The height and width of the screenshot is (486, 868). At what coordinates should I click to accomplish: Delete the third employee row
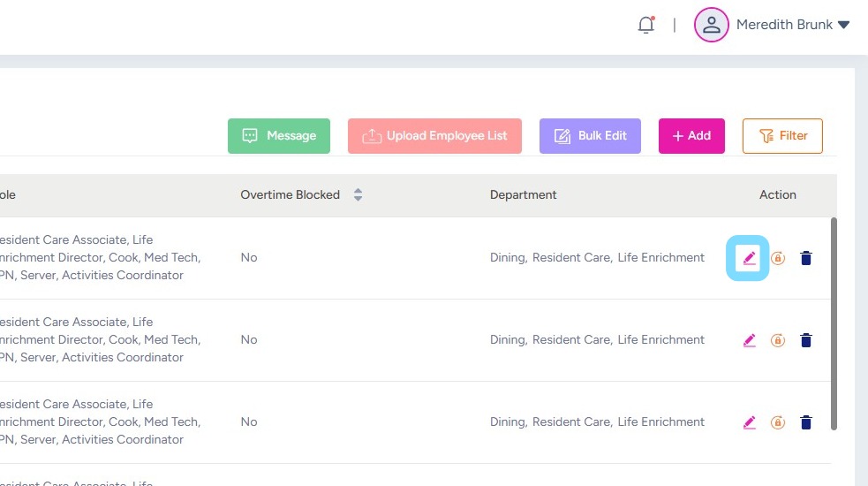pyautogui.click(x=805, y=422)
